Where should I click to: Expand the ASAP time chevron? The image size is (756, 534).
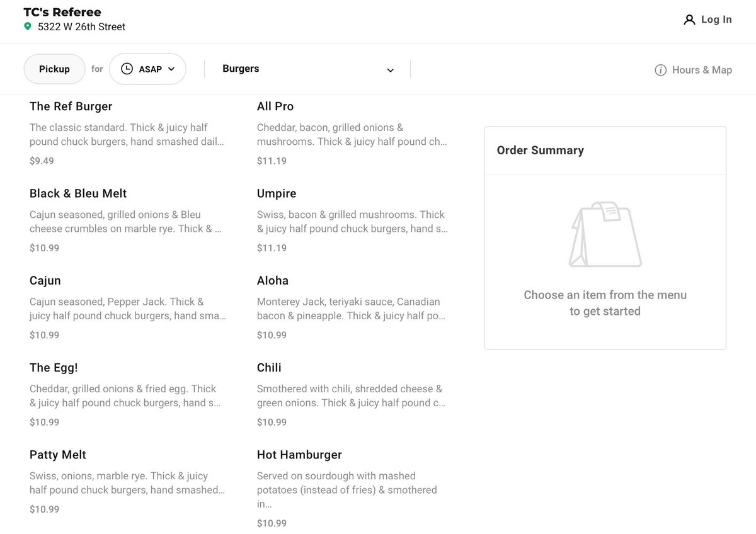(x=171, y=69)
